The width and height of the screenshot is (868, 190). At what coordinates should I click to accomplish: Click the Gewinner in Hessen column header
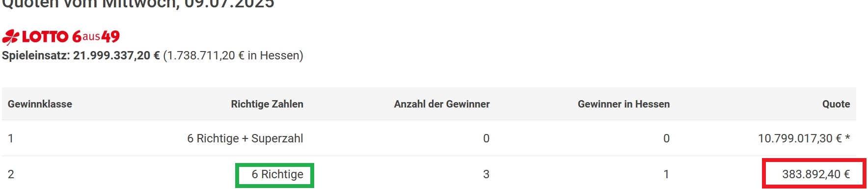point(624,104)
